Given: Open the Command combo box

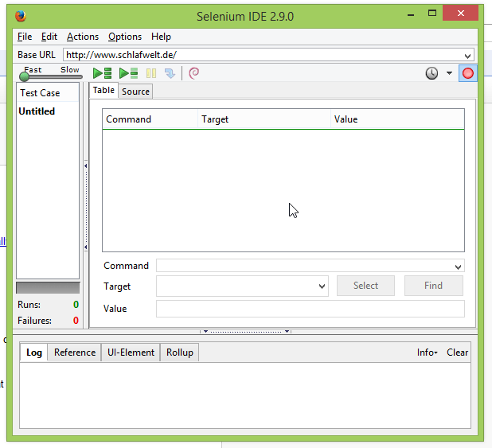Looking at the screenshot, I should pyautogui.click(x=310, y=266).
